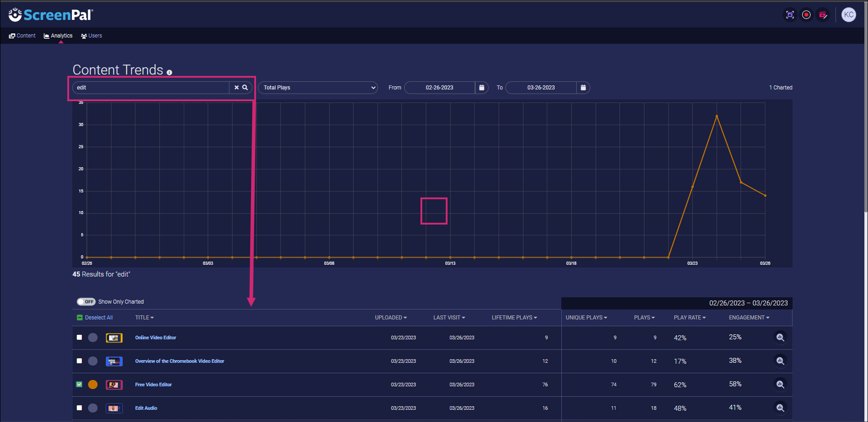This screenshot has height=422, width=868.
Task: Start the screen recorder icon
Action: [806, 15]
